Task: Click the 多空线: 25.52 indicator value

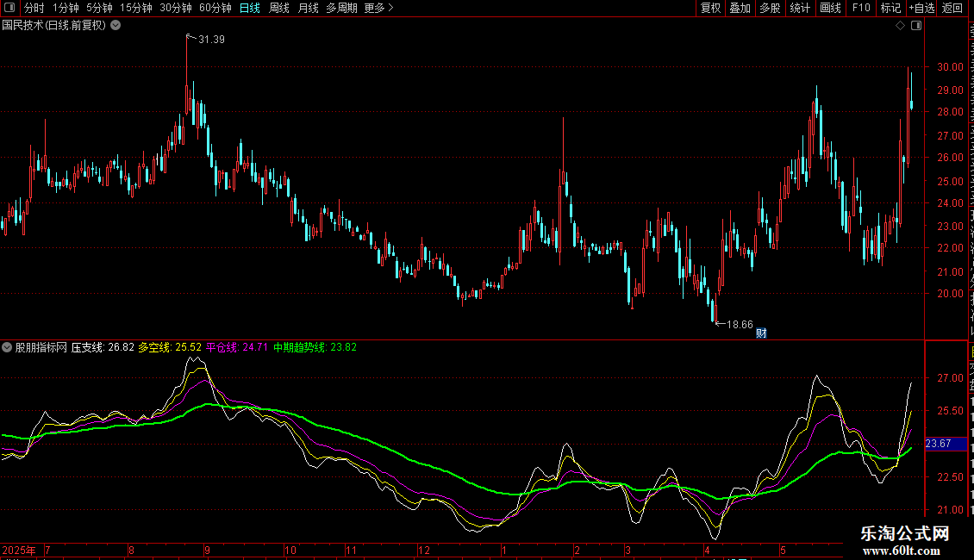Action: 170,348
